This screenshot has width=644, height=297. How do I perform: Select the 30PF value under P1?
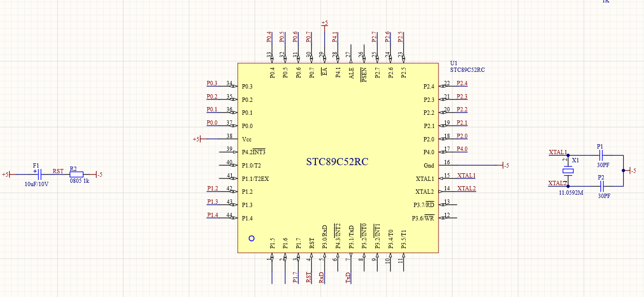coord(604,165)
